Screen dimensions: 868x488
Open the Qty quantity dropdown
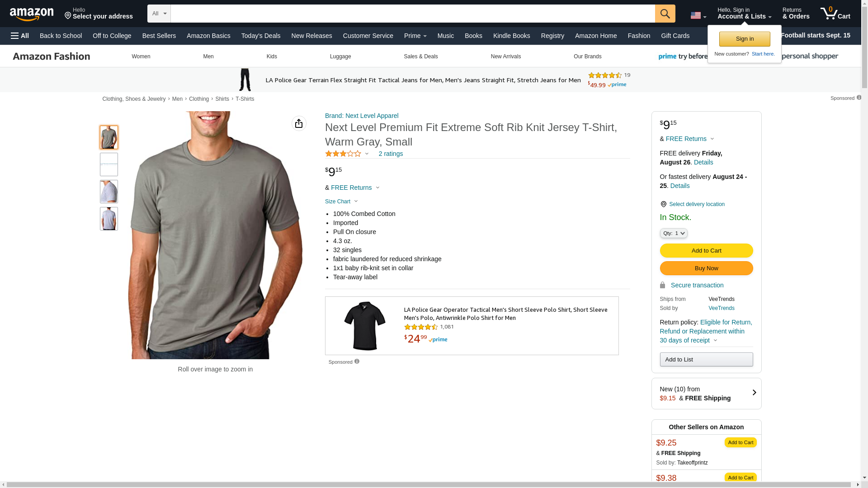pos(673,233)
